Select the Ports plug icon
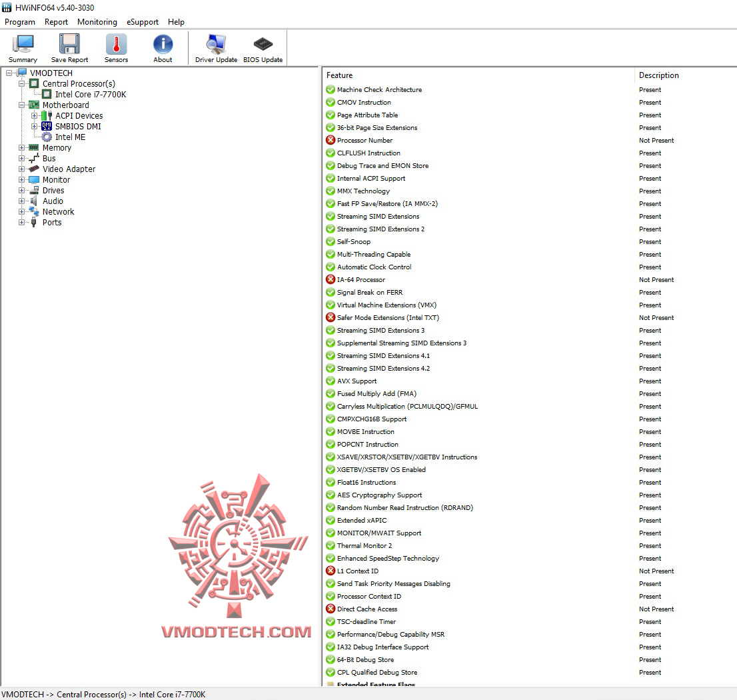 pos(34,223)
